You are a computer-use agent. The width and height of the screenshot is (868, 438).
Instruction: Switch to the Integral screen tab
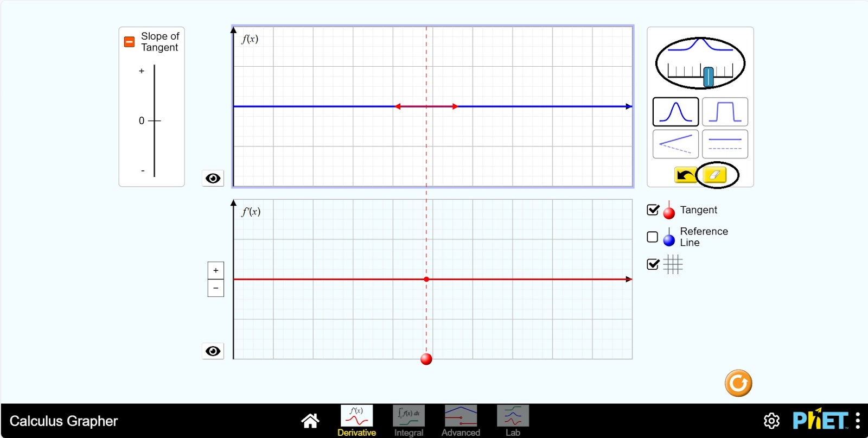click(409, 421)
